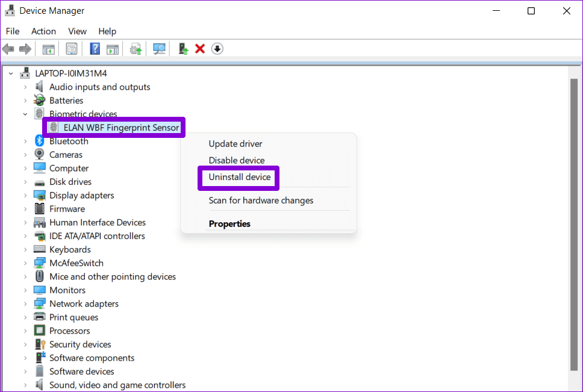Maximize the Device Manager window

[x=531, y=11]
